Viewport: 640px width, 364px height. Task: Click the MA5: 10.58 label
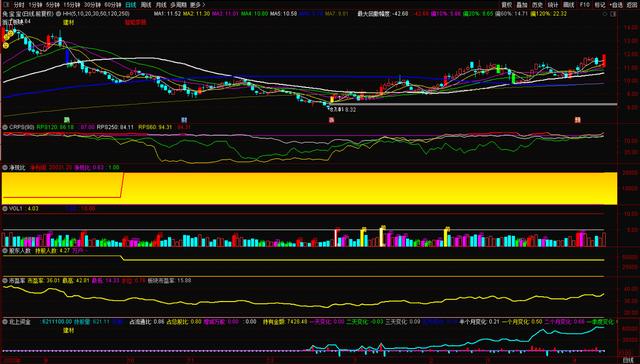[x=283, y=13]
